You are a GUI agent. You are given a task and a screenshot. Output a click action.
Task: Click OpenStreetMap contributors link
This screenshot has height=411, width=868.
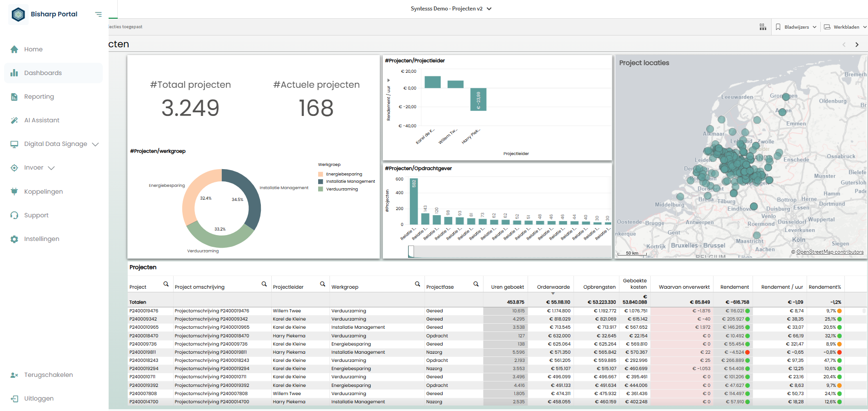[830, 252]
